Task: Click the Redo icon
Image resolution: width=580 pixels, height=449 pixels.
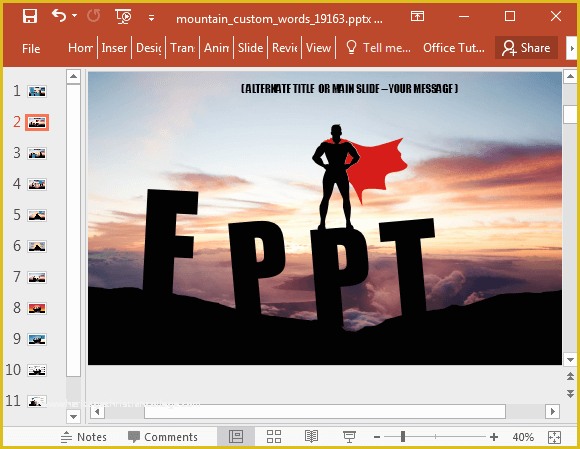Action: point(94,16)
